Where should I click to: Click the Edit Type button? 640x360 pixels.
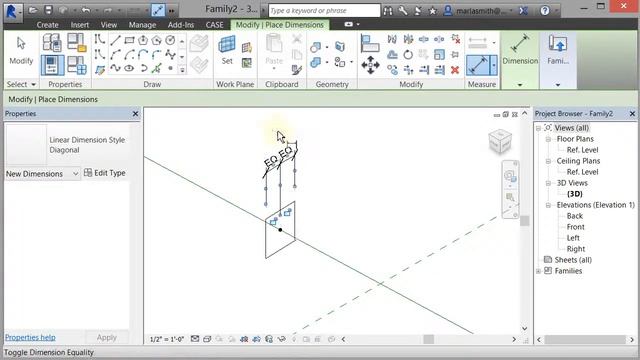click(x=104, y=173)
